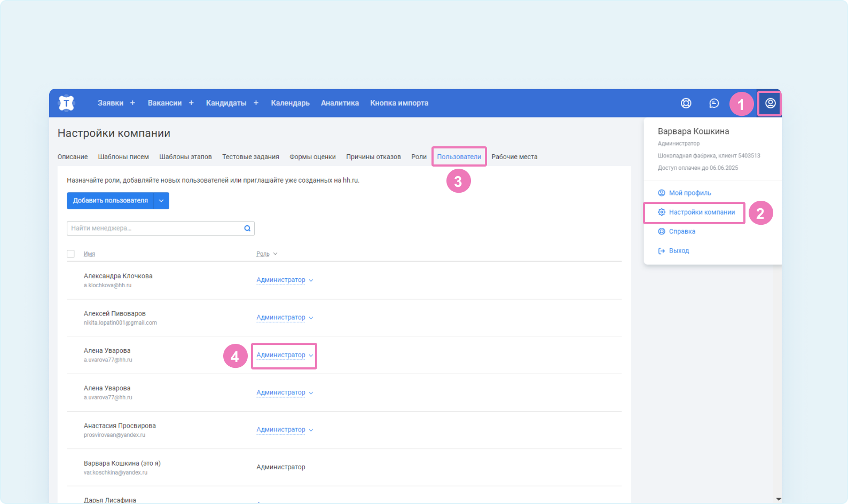
Task: Click the Настройки компании page heading
Action: (114, 133)
